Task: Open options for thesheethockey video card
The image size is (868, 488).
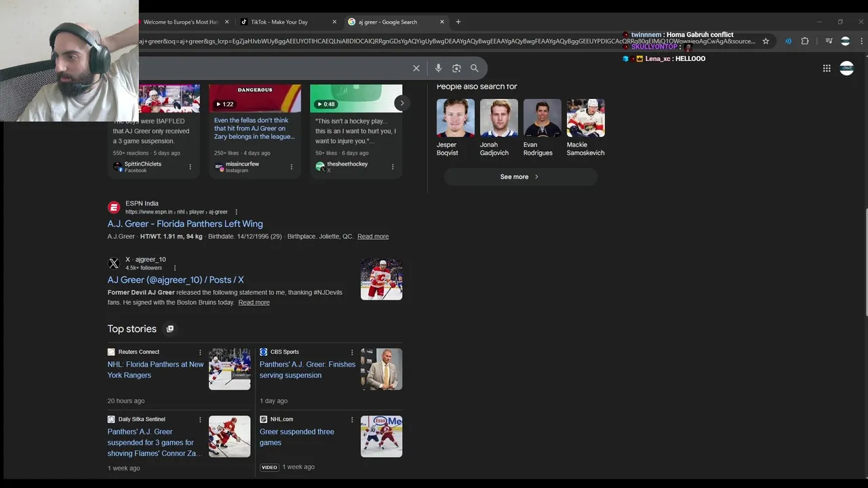Action: [393, 167]
